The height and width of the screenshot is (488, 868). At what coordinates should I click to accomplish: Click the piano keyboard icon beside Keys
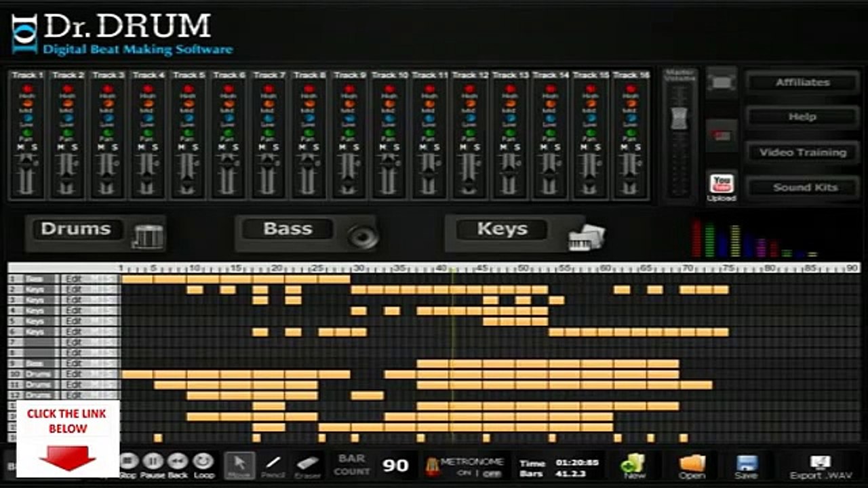(x=587, y=237)
